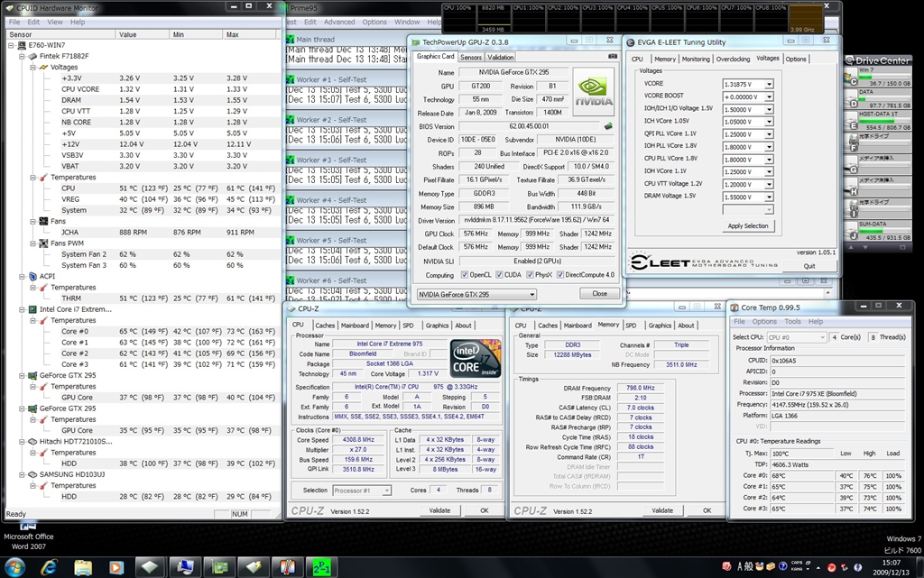Click the Apply Selection button
Viewport: 924px width, 578px height.
pyautogui.click(x=748, y=225)
